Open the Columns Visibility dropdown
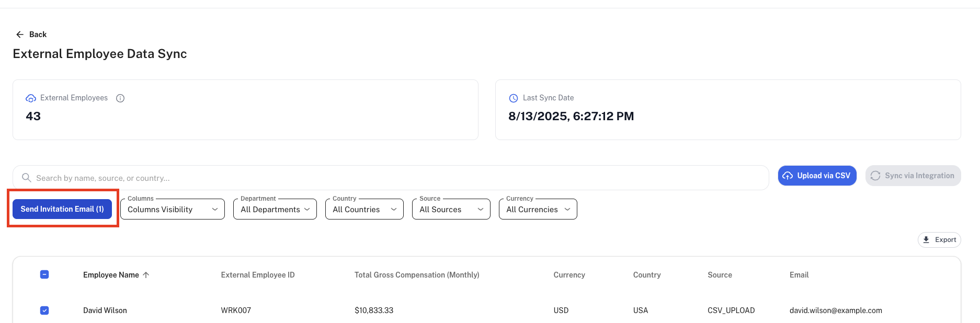Screen dimensions: 980x323 tap(173, 209)
